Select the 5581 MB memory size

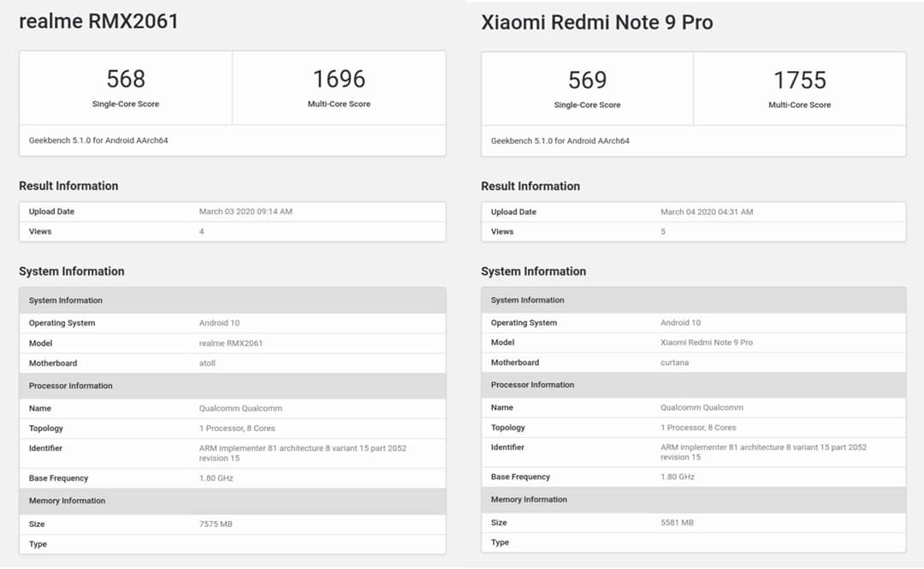tap(677, 522)
